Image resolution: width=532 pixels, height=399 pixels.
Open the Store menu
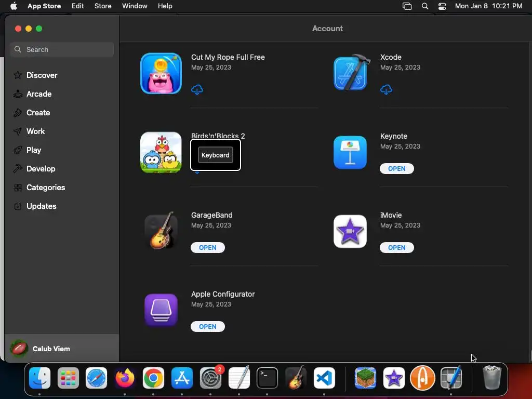pyautogui.click(x=103, y=6)
